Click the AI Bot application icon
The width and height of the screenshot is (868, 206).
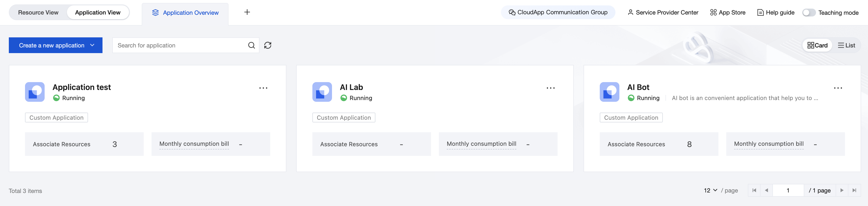[x=609, y=92]
